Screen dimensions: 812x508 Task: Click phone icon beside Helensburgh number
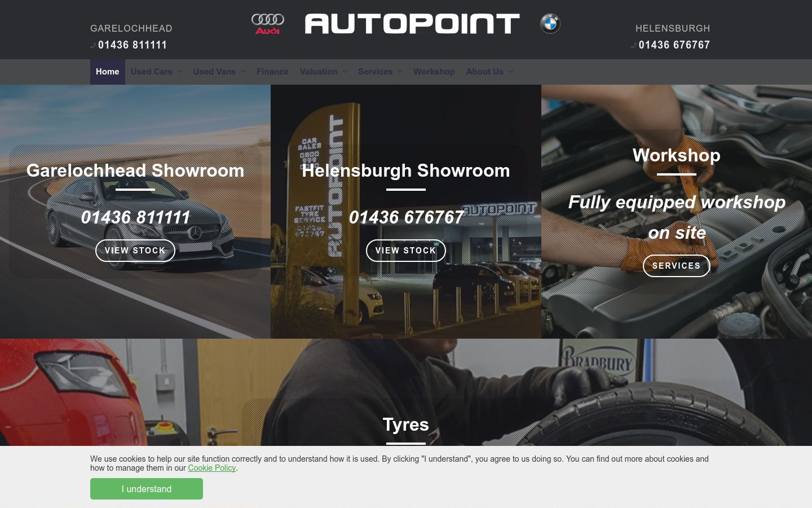[634, 45]
